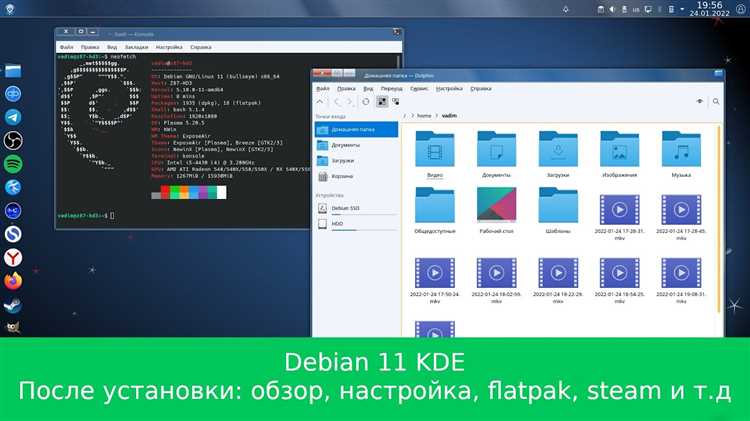Open the KDE application launcher in top-left corner
The image size is (750, 421).
10,8
